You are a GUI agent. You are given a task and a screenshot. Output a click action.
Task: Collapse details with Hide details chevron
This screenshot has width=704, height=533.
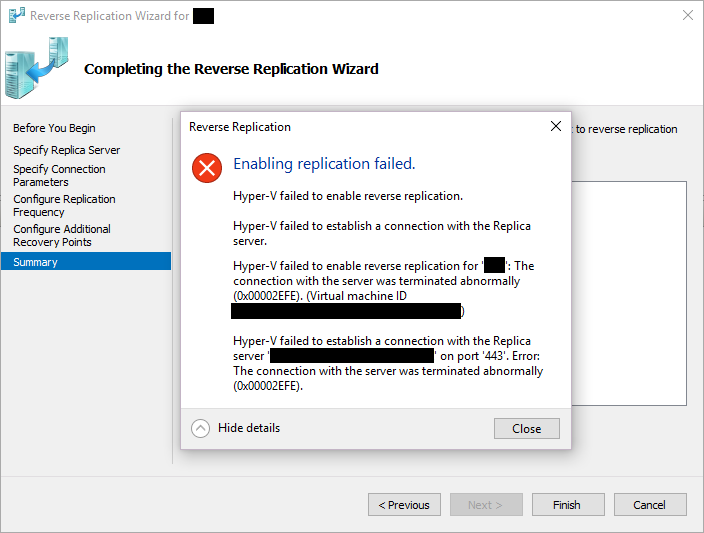pos(200,428)
